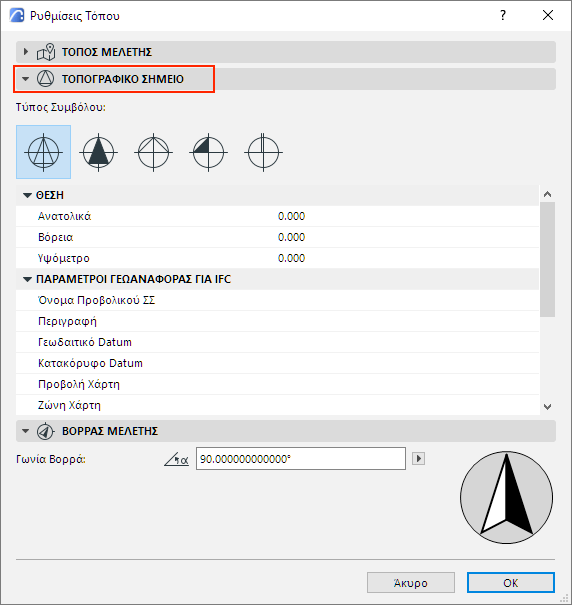Select the Υψόμετρο row label
The width and height of the screenshot is (572, 605).
coord(64,258)
